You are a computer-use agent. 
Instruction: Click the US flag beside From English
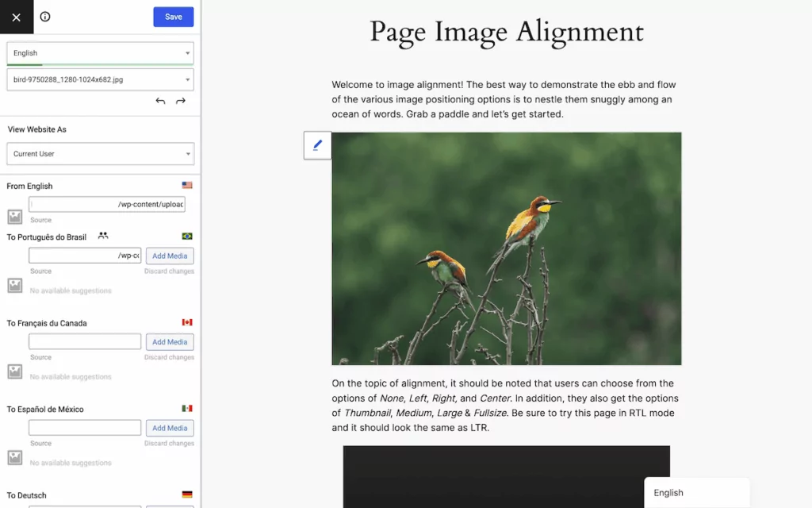coord(187,185)
